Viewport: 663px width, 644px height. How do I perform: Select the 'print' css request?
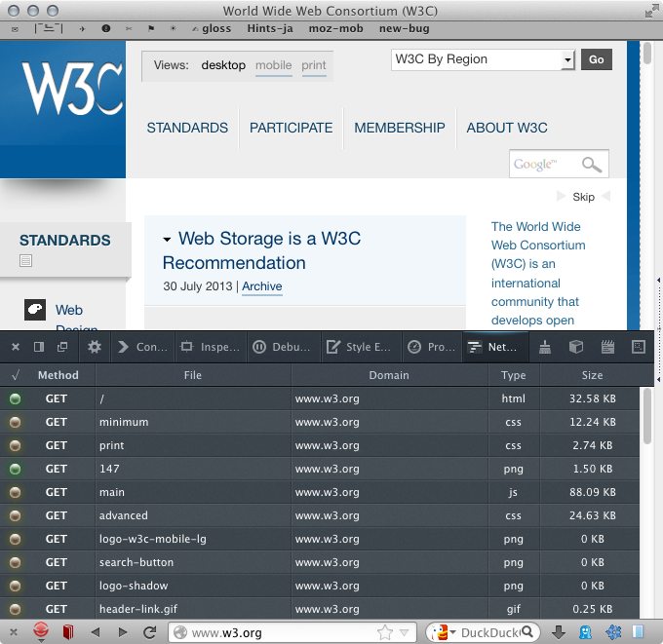click(320, 445)
